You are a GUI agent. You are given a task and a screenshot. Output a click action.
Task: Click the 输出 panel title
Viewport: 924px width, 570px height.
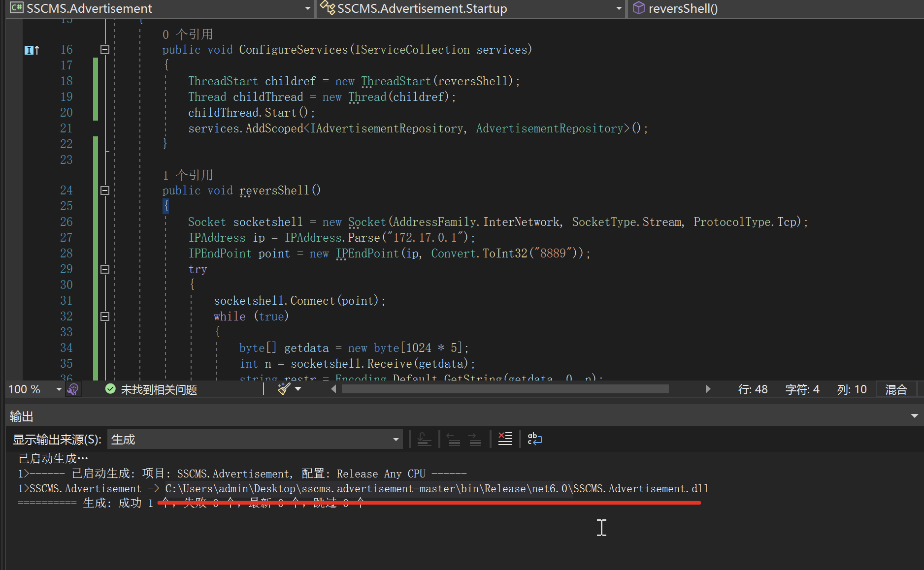coord(22,417)
